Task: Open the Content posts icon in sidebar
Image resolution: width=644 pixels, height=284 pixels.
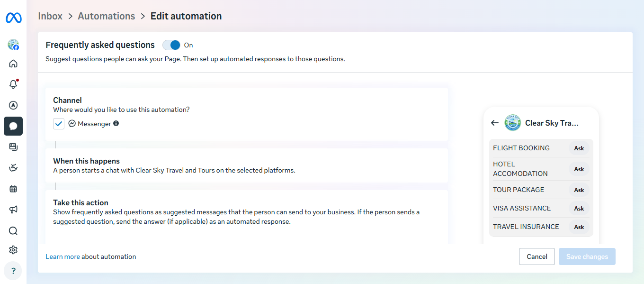Action: (x=13, y=147)
